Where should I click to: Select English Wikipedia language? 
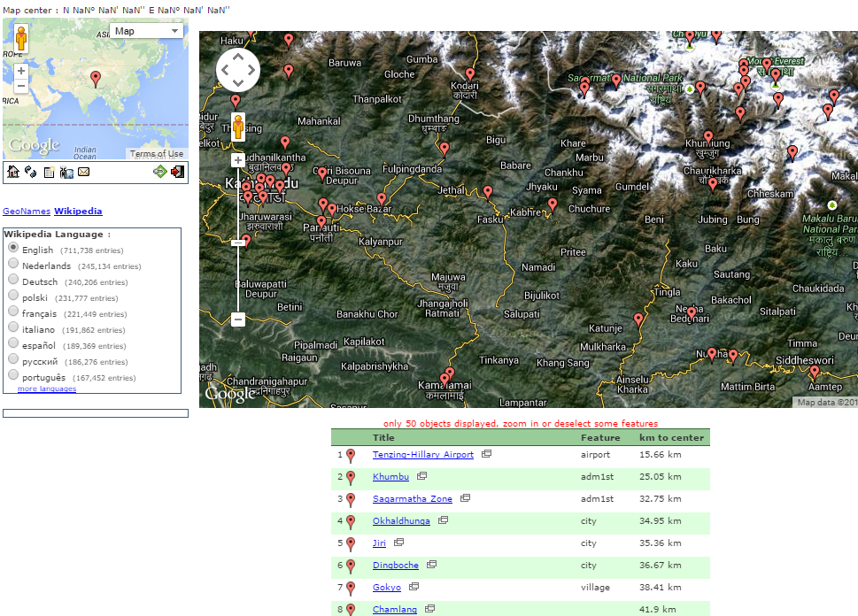click(x=13, y=247)
